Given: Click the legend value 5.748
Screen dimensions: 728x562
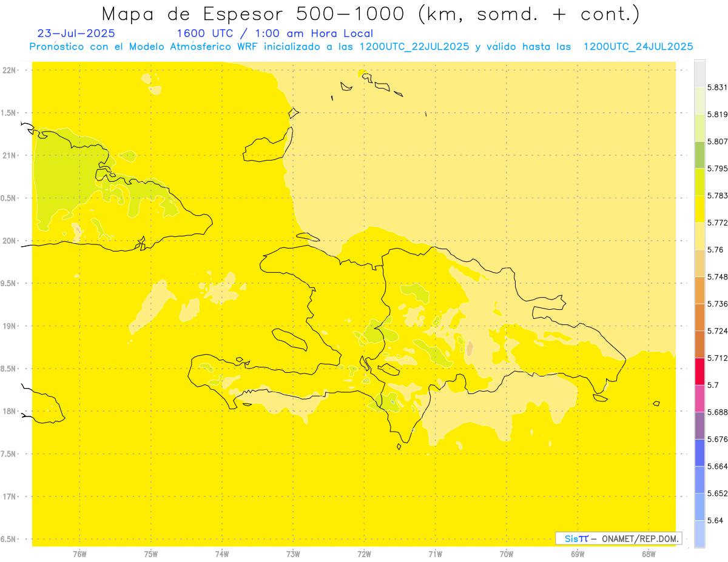Looking at the screenshot, I should 718,276.
